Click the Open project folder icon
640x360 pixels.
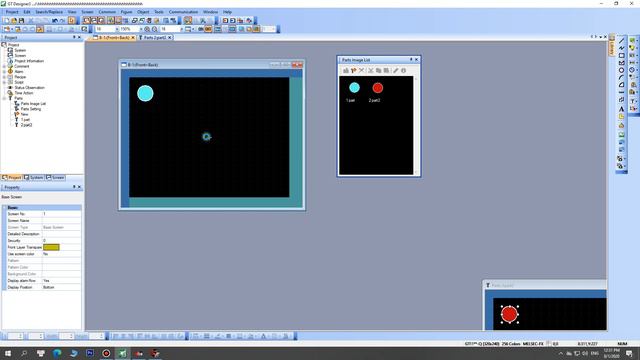(x=14, y=20)
